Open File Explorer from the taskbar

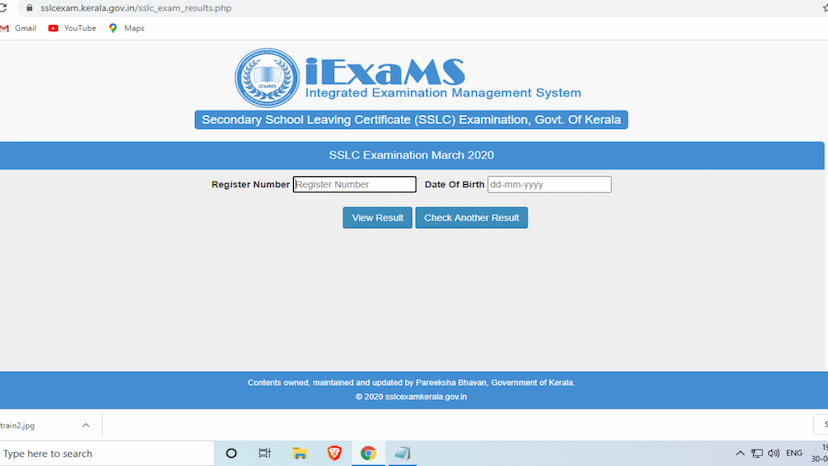(299, 453)
